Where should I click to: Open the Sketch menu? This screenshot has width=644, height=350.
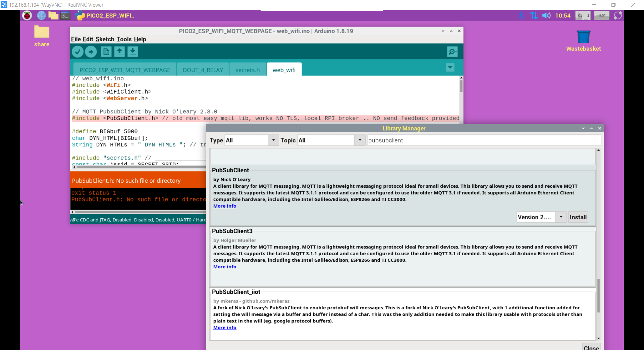(105, 39)
